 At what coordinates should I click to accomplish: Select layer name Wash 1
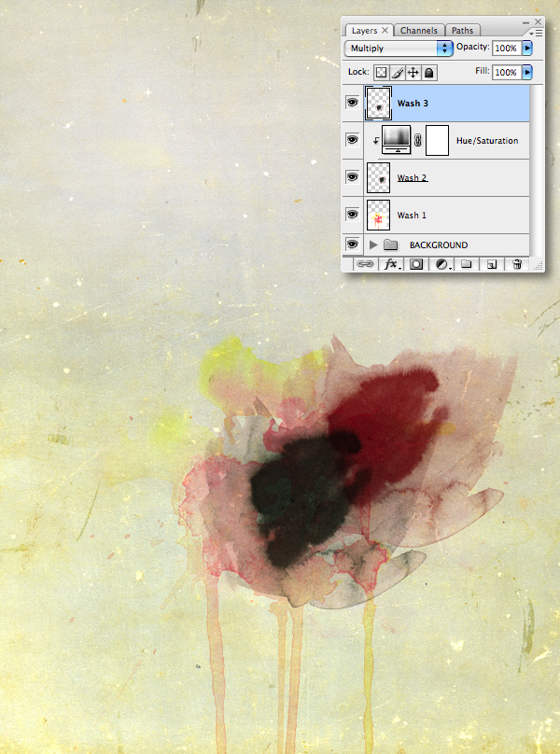[x=412, y=215]
